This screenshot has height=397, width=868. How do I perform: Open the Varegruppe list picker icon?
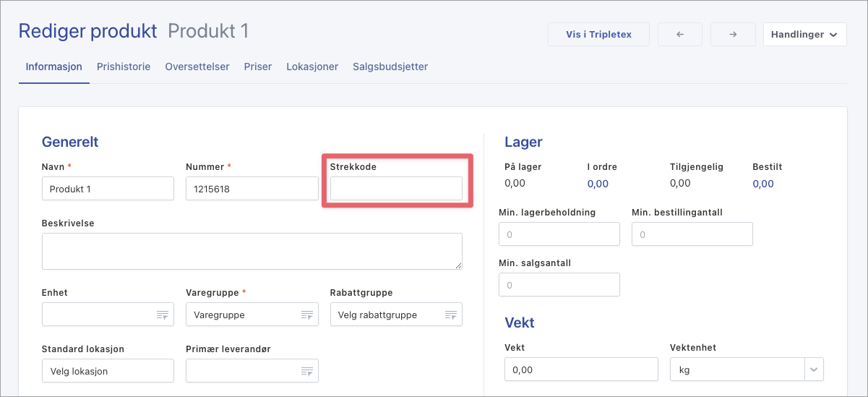(x=306, y=315)
